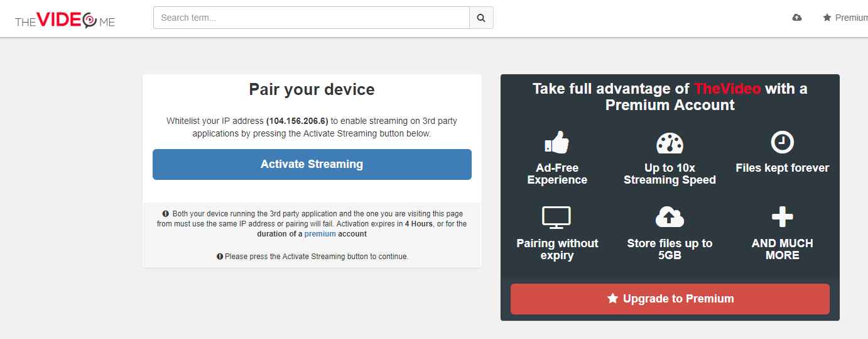Click the cloud Store files icon
The image size is (868, 339).
click(x=670, y=218)
